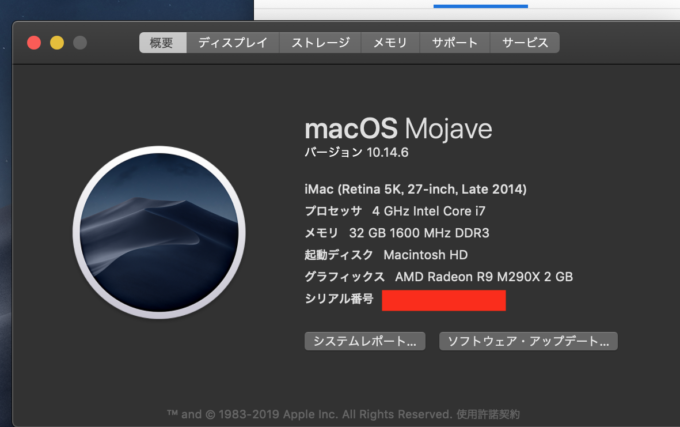The height and width of the screenshot is (427, 680).
Task: Click the バージョン 10.14.6 text
Action: click(356, 153)
